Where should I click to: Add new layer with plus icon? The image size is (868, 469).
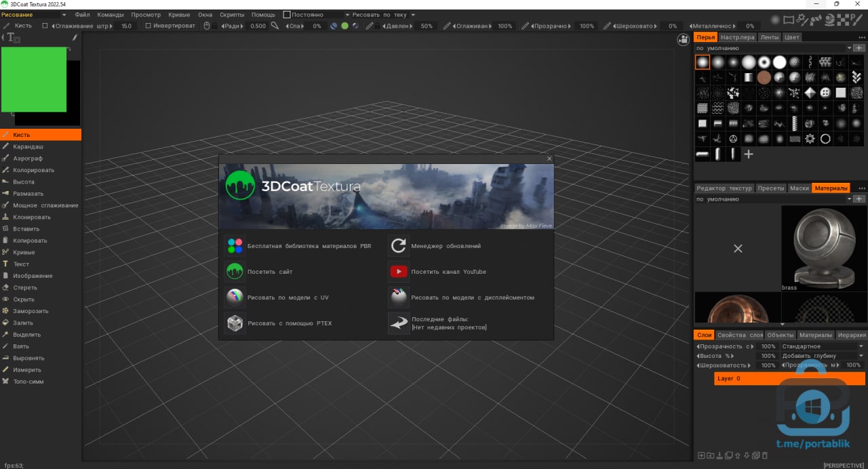click(x=701, y=455)
